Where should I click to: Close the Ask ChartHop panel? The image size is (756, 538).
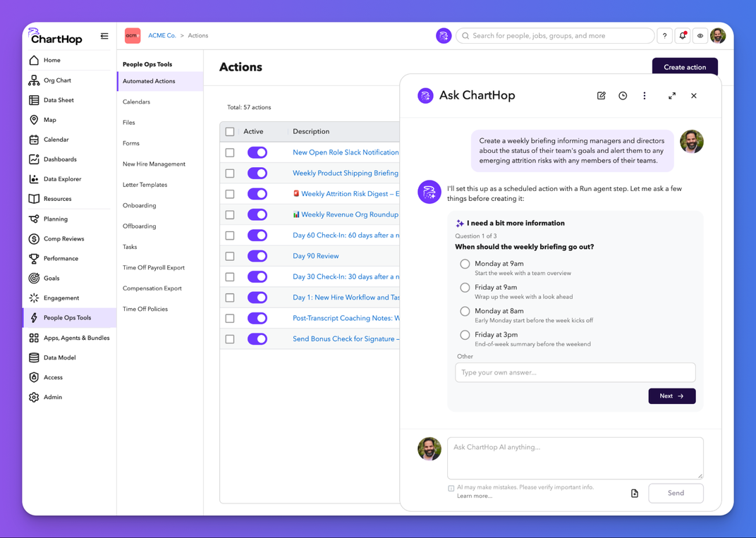click(x=694, y=96)
